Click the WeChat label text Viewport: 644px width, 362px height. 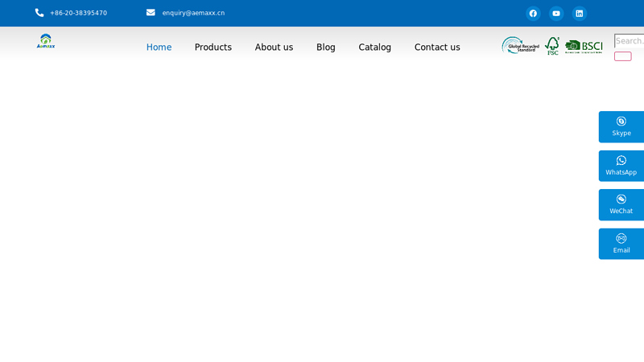[621, 211]
